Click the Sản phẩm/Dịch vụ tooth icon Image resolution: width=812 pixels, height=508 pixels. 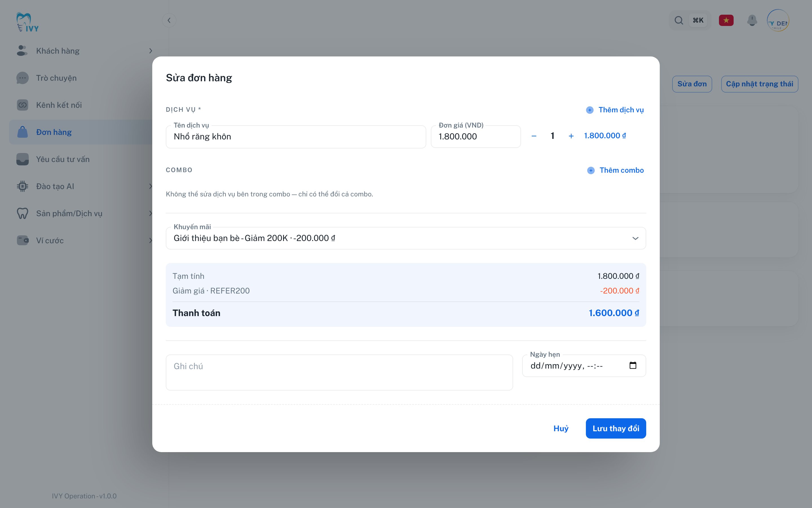pos(23,213)
